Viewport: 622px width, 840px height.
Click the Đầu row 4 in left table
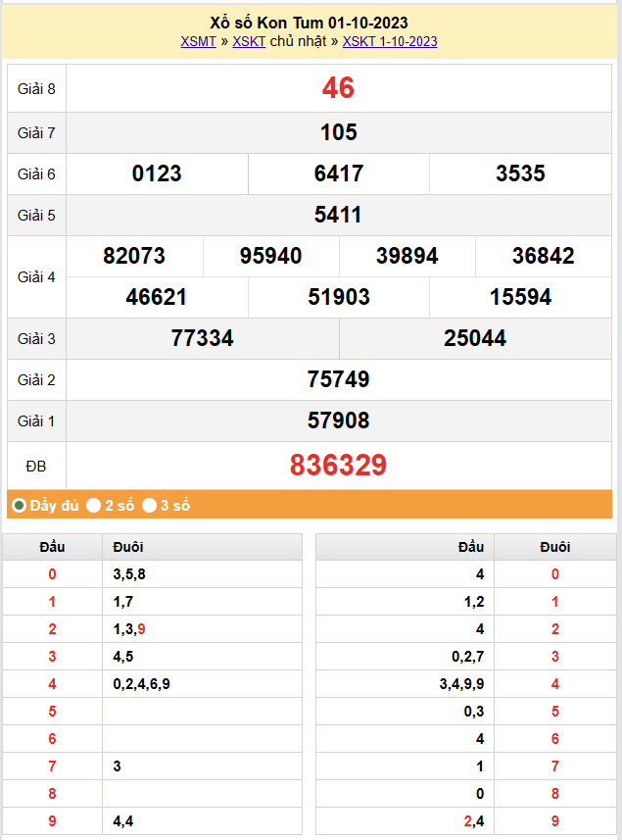pos(53,684)
